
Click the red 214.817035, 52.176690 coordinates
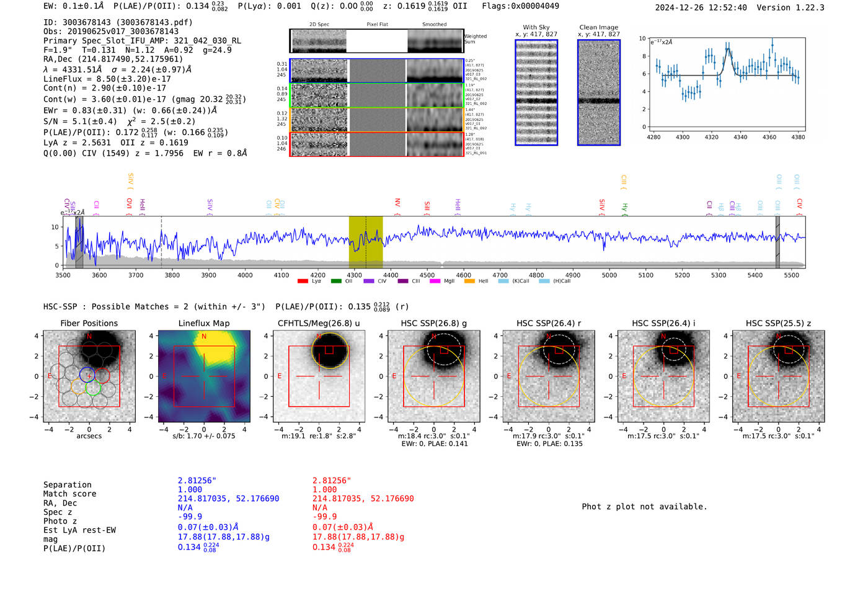coord(363,499)
